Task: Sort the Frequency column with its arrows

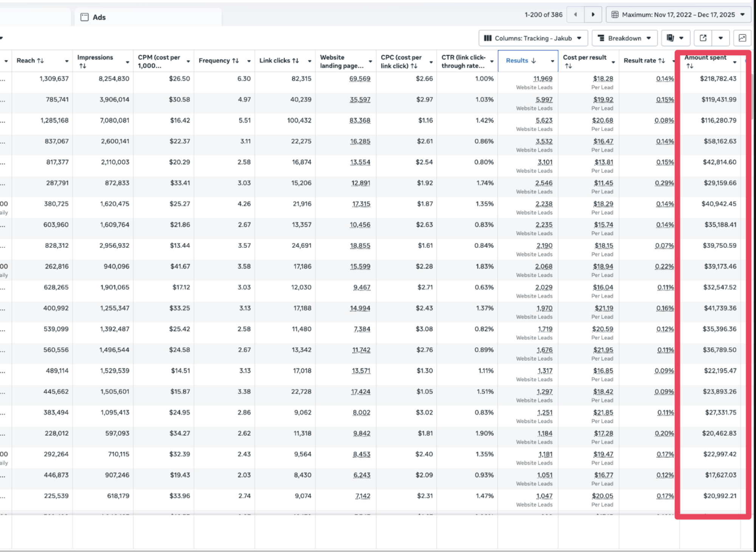Action: coord(235,61)
